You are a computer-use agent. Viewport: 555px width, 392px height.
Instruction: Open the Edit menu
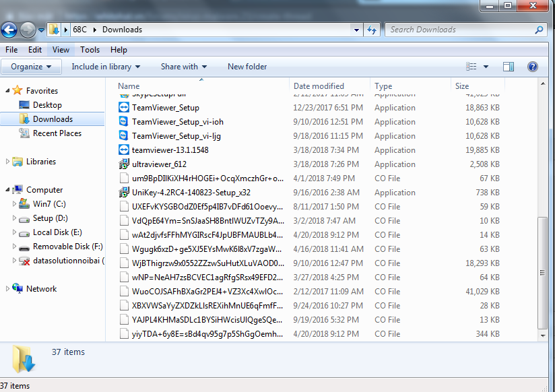[35, 50]
